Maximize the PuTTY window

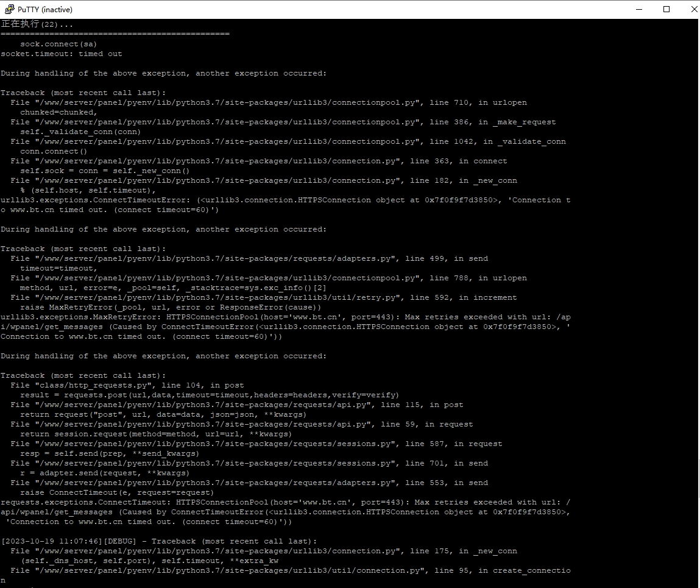click(666, 9)
